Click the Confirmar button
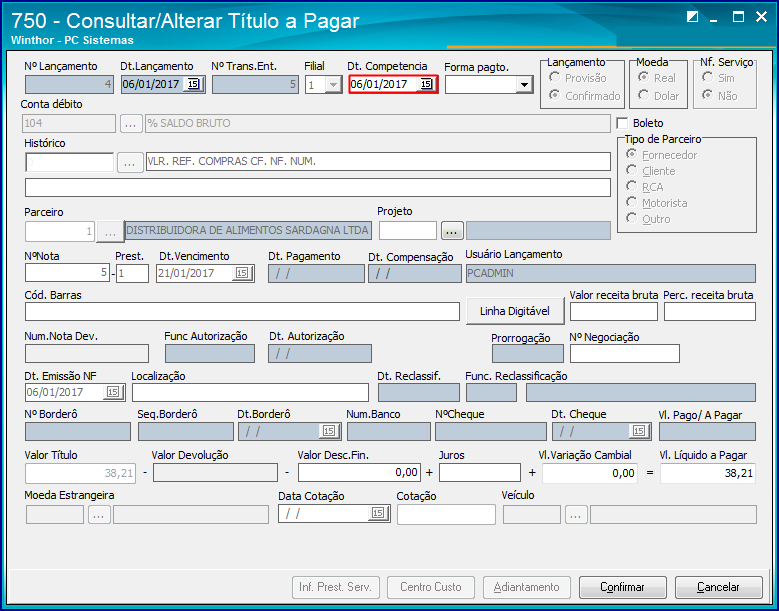Image resolution: width=779 pixels, height=611 pixels. pyautogui.click(x=623, y=587)
